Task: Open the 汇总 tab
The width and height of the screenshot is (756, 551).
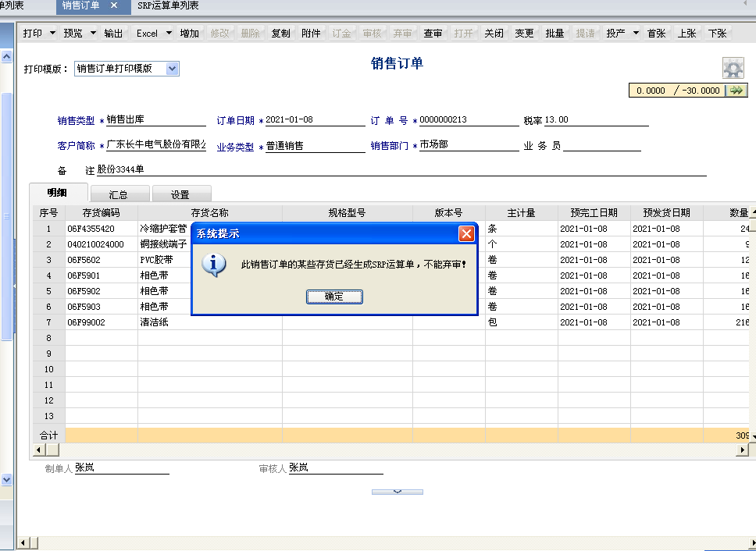Action: 119,194
